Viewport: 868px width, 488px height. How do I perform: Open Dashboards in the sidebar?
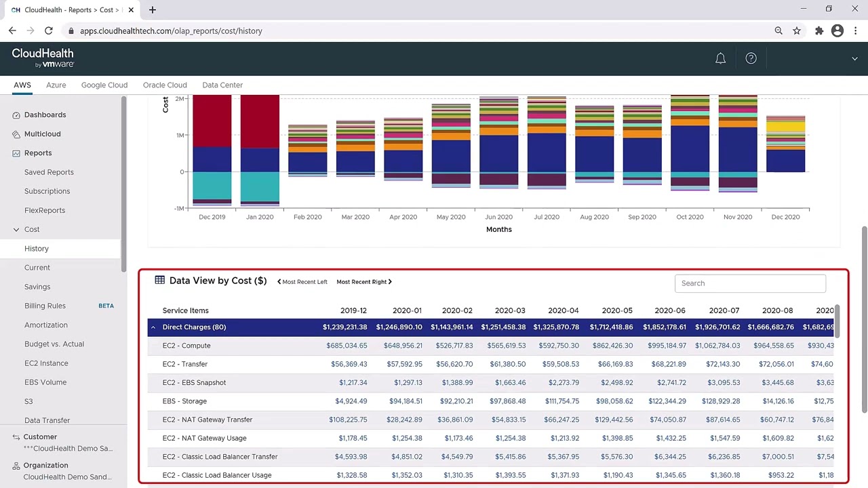pyautogui.click(x=45, y=115)
